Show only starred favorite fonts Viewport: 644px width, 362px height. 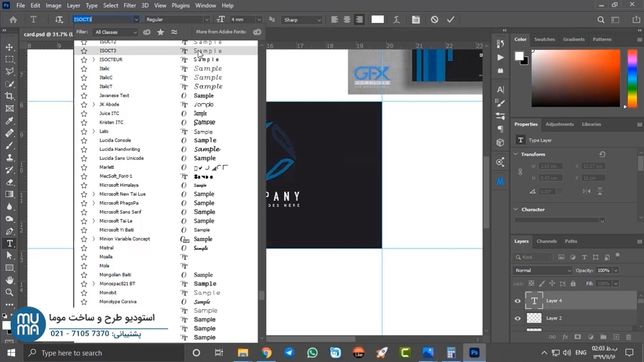(x=160, y=32)
